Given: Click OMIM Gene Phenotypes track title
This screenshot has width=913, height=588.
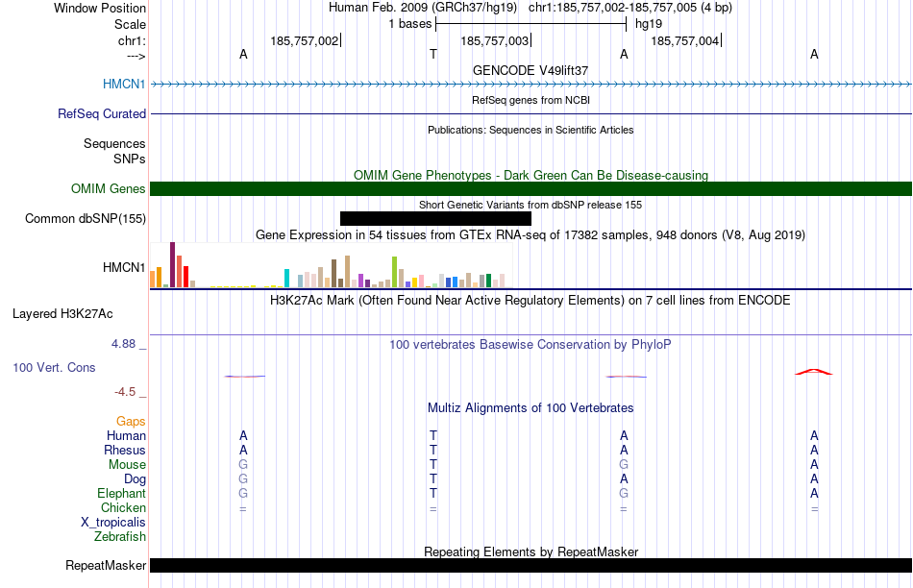Looking at the screenshot, I should coord(531,175).
